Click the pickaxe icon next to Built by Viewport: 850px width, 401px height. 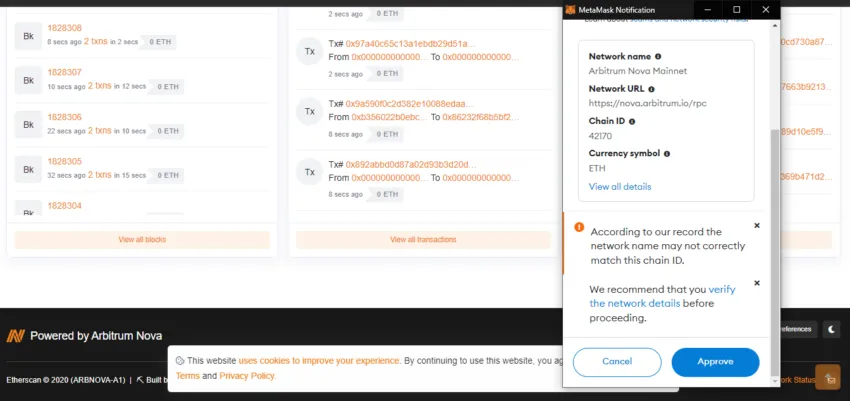tap(140, 380)
